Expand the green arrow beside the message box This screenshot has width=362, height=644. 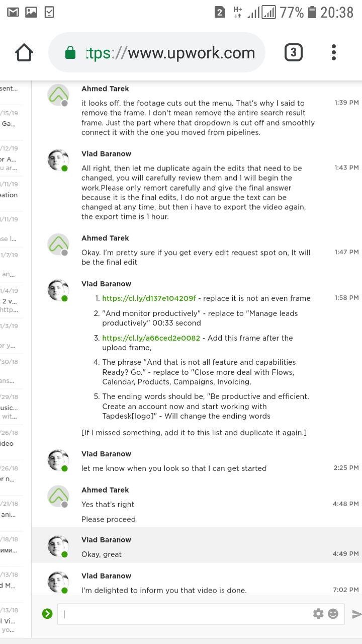47,613
